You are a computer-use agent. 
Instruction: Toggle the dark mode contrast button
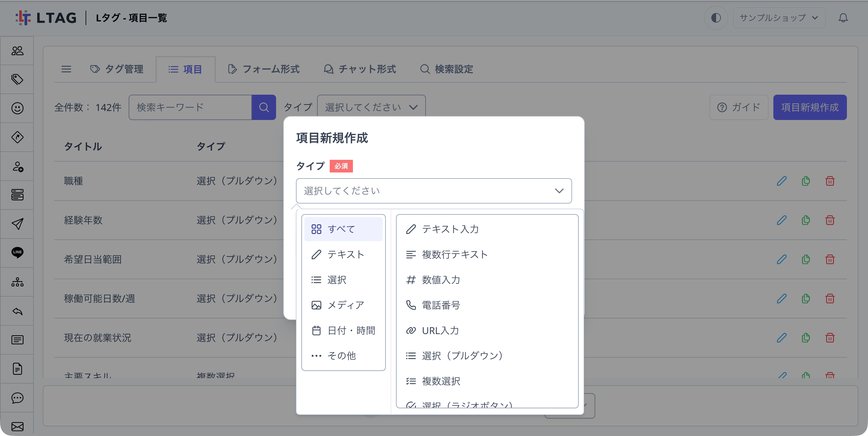pos(716,17)
